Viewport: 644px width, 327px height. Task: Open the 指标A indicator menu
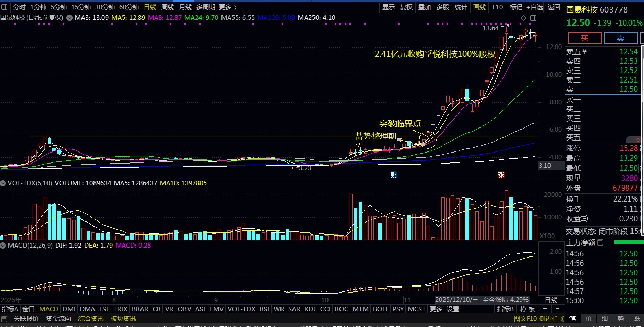(10, 309)
